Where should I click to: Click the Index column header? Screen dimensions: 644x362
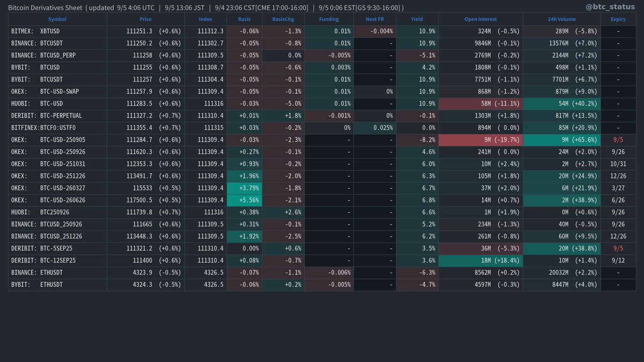(x=206, y=19)
